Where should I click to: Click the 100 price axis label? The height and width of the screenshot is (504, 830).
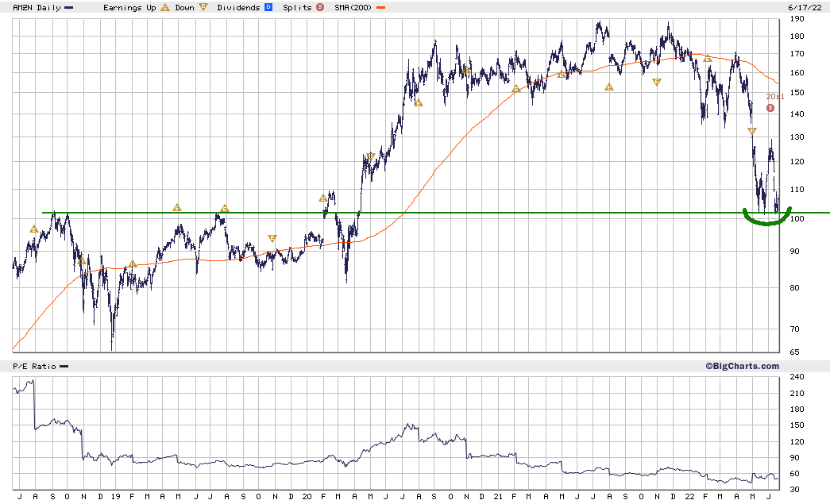coord(797,218)
